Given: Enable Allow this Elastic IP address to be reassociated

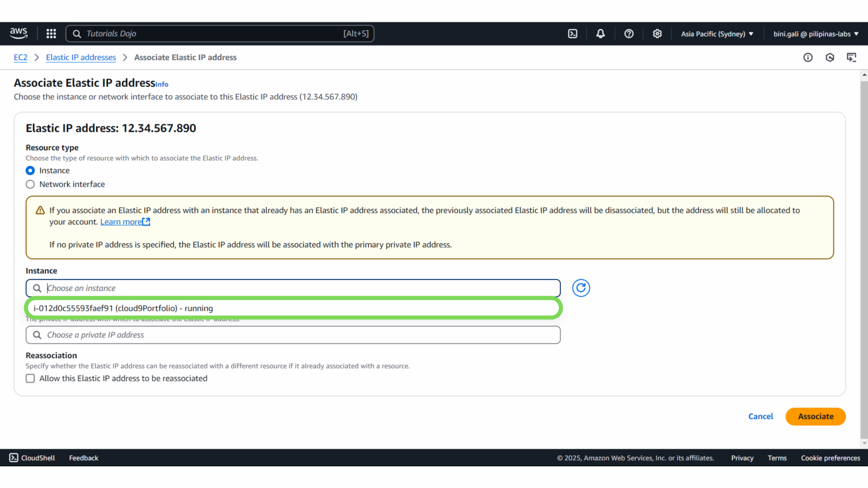Looking at the screenshot, I should tap(30, 378).
